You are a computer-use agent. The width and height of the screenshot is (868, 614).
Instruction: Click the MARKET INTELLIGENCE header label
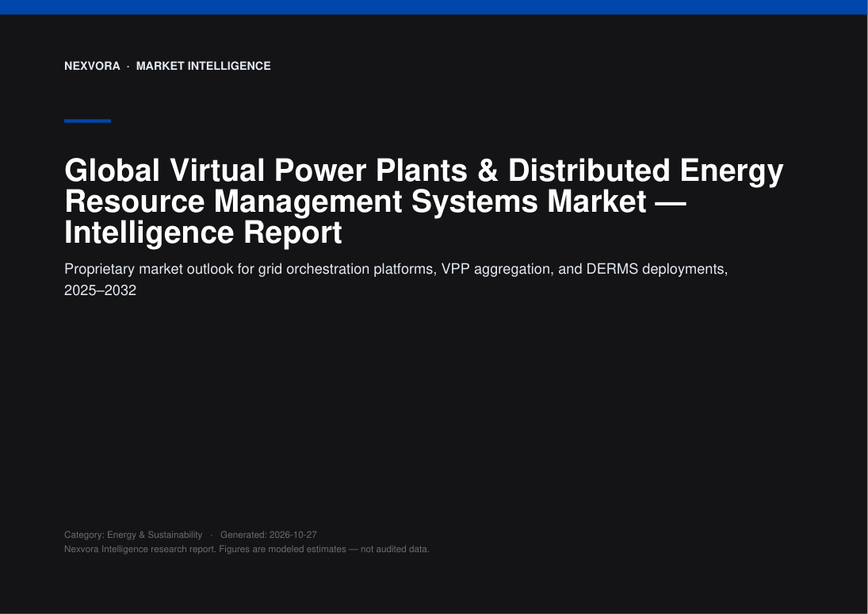coord(203,66)
